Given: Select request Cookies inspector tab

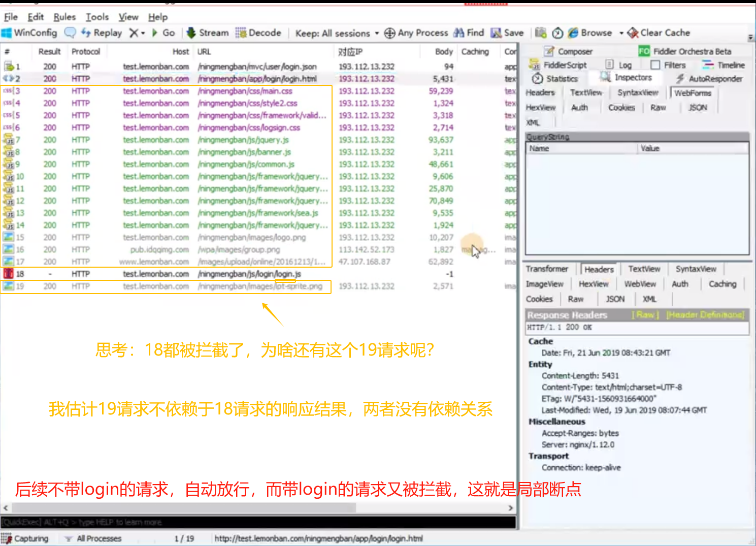Looking at the screenshot, I should (x=621, y=108).
